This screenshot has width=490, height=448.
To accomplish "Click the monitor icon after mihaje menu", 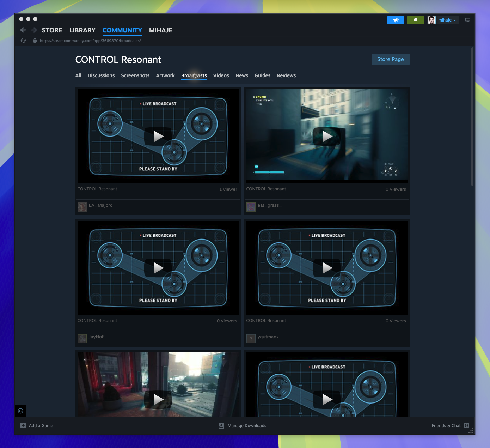I will pos(468,20).
